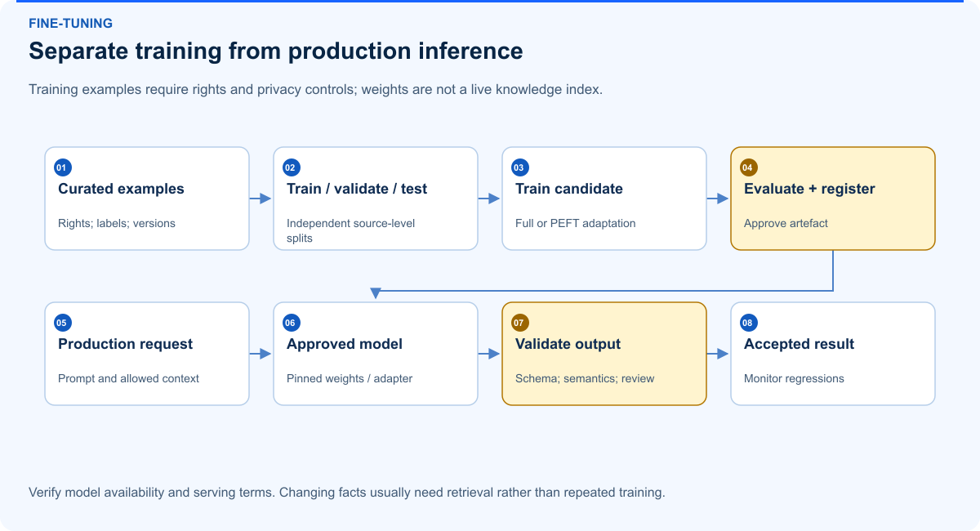
Task: Select the 'Curated examples' card title
Action: 121,189
